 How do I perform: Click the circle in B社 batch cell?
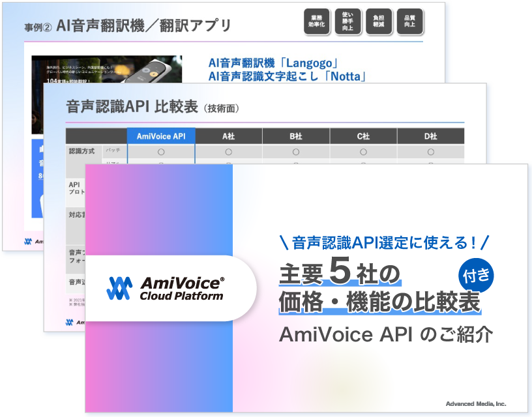[x=296, y=152]
